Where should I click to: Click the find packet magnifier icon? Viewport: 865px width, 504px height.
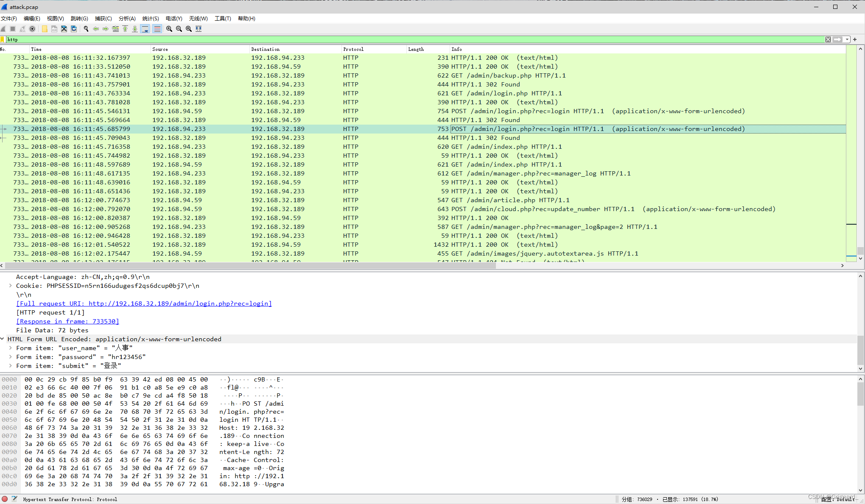point(86,29)
